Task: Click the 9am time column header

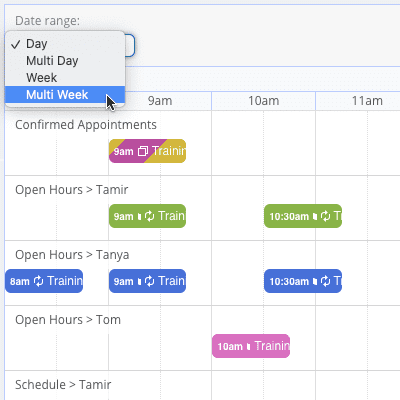Action: click(160, 101)
